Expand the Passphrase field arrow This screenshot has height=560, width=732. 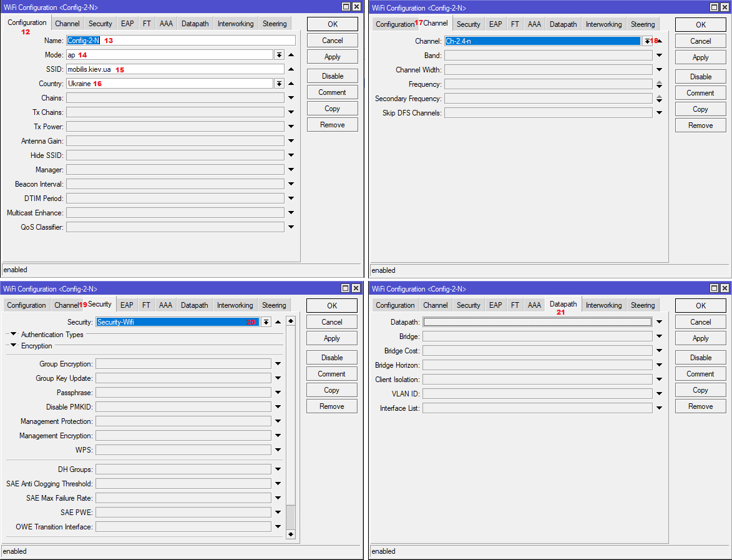click(278, 393)
